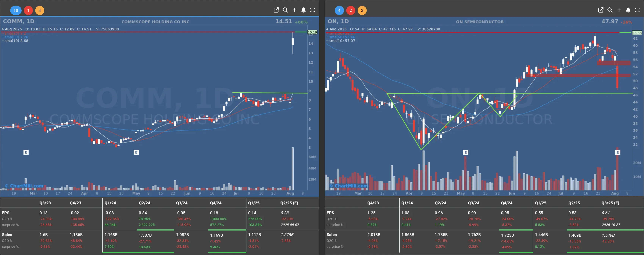644x255 pixels.
Task: Click EPS row label in COMM table
Action: click(x=6, y=213)
